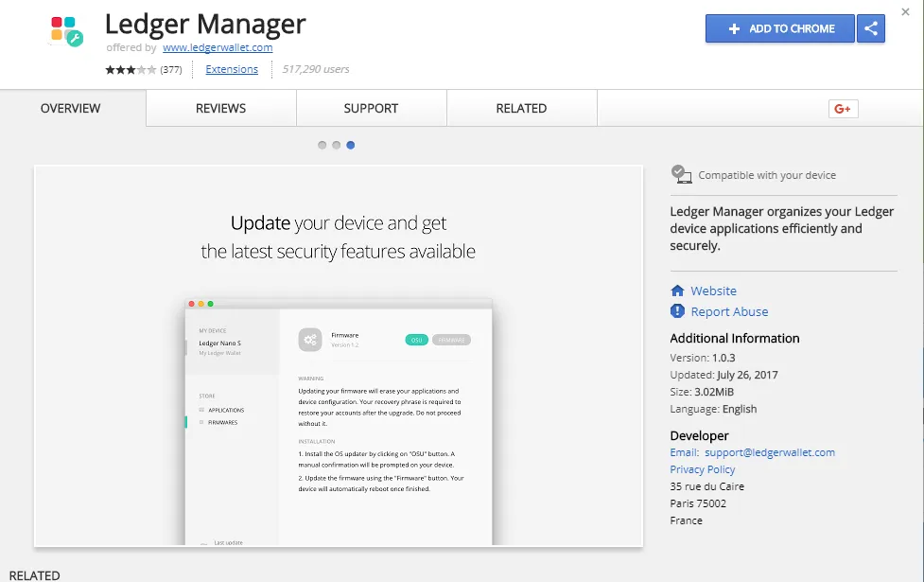
Task: Click the Google+ share icon
Action: pyautogui.click(x=843, y=109)
